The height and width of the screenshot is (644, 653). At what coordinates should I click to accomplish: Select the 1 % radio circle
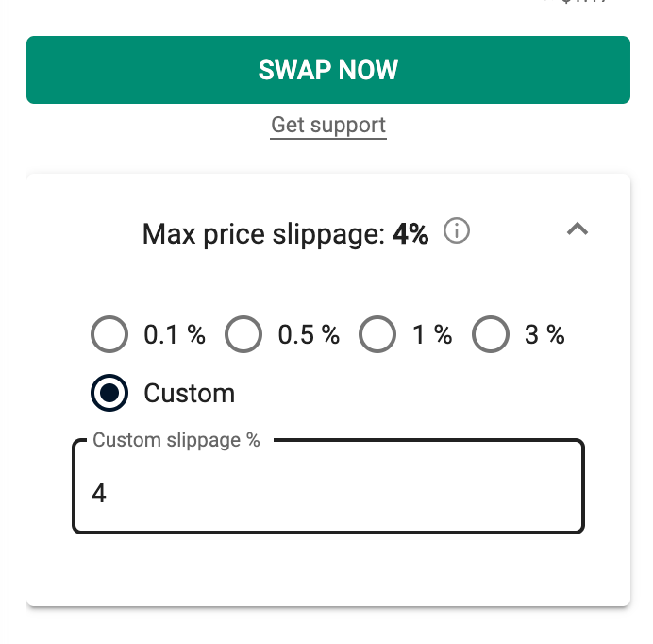pyautogui.click(x=377, y=334)
